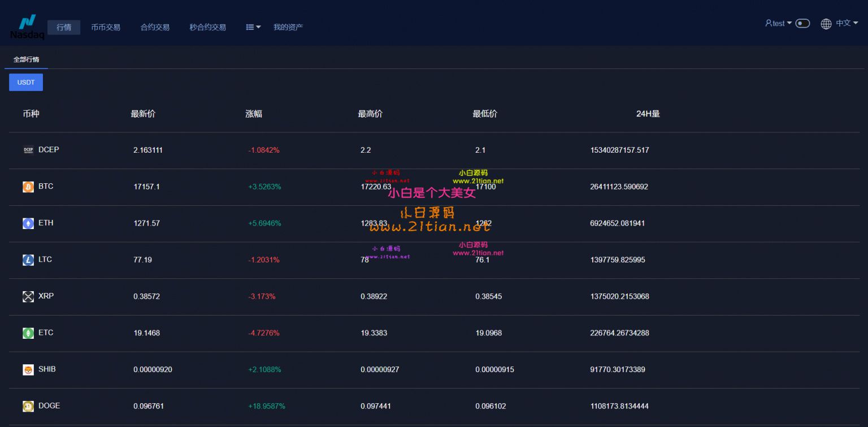The image size is (868, 427).
Task: Click XRP latest price 0.38572
Action: [146, 296]
